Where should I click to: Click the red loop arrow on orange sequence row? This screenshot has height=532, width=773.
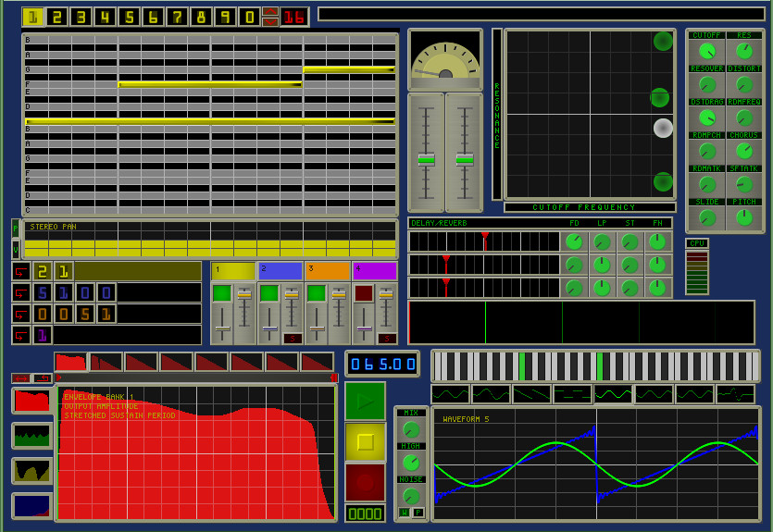(x=21, y=315)
